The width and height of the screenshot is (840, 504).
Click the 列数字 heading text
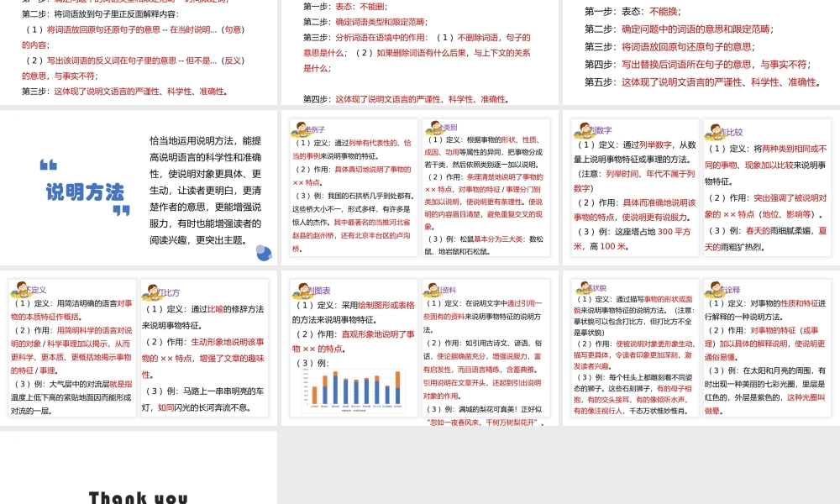click(x=599, y=129)
